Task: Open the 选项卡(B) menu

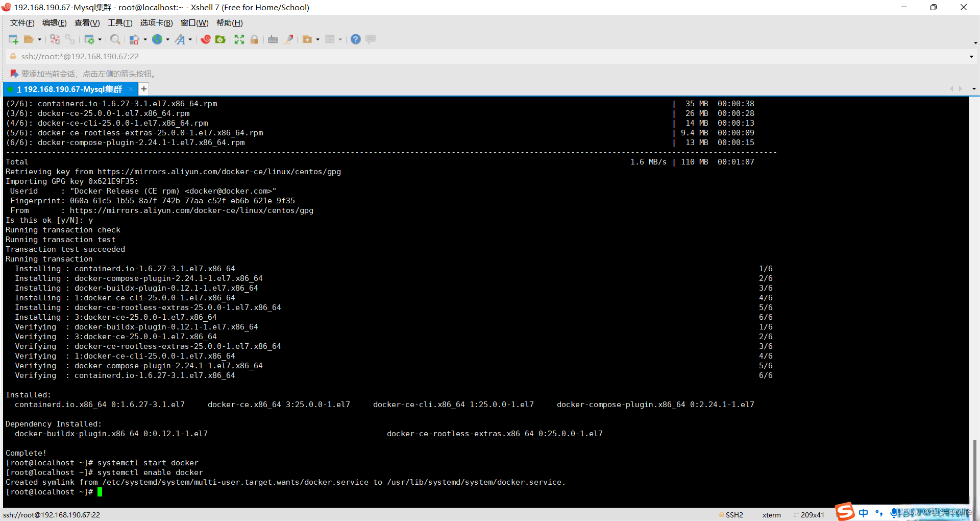Action: 157,23
